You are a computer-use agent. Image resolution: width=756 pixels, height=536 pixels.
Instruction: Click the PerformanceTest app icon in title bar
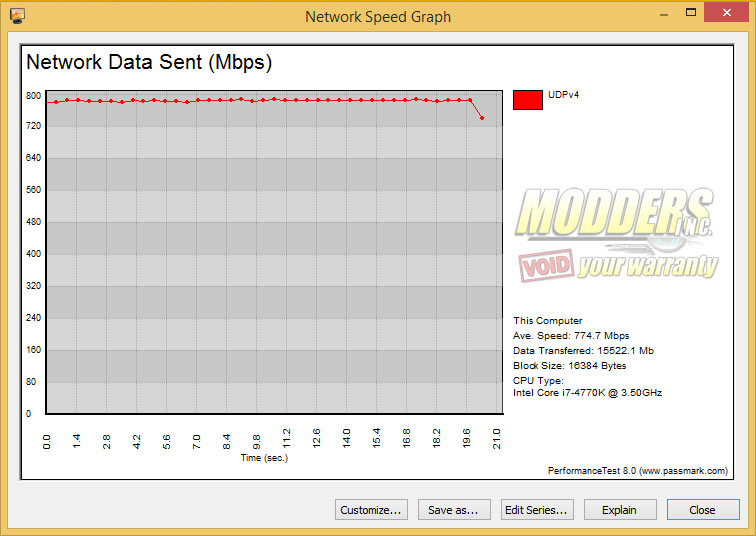(x=17, y=16)
